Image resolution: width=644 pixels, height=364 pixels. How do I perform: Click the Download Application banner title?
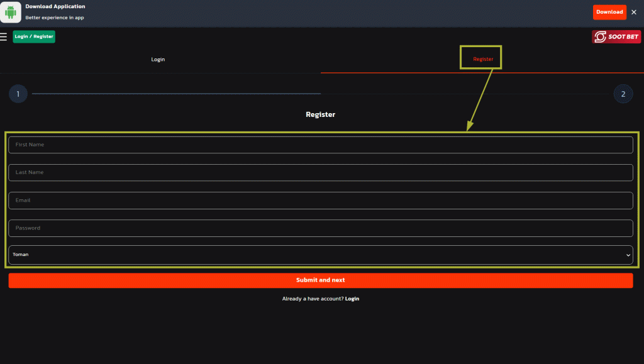coord(55,6)
